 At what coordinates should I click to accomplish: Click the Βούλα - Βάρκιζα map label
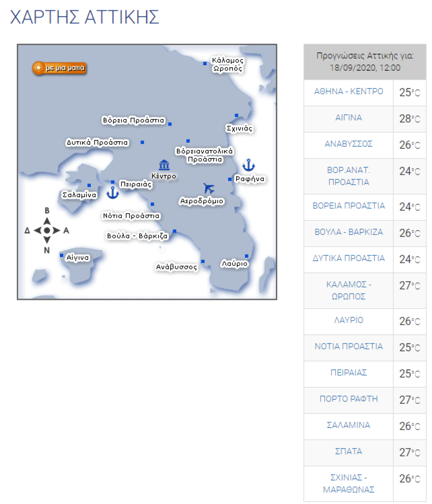137,236
